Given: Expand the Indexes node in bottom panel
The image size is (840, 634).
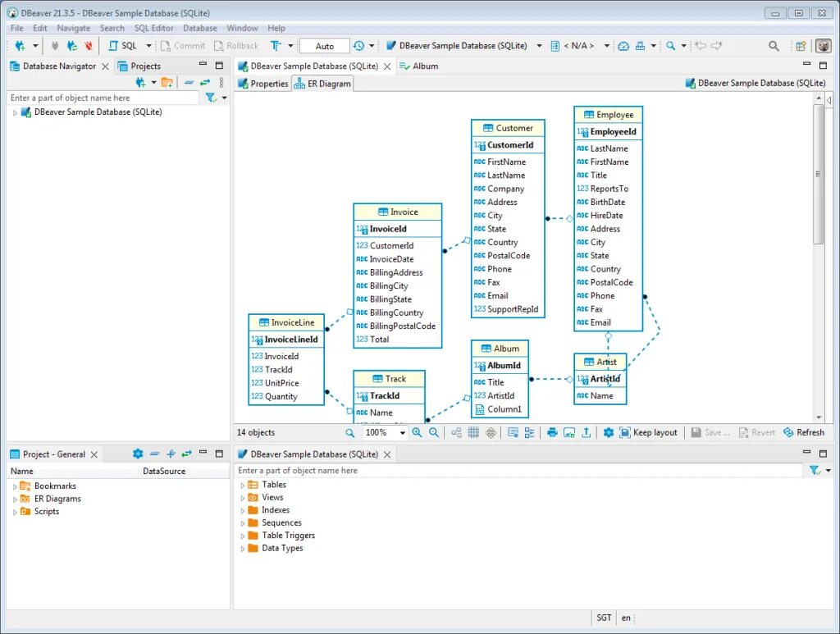Looking at the screenshot, I should (x=242, y=511).
